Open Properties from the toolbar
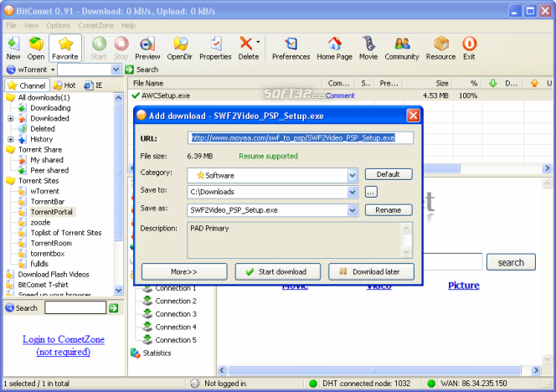The height and width of the screenshot is (392, 556). (215, 48)
